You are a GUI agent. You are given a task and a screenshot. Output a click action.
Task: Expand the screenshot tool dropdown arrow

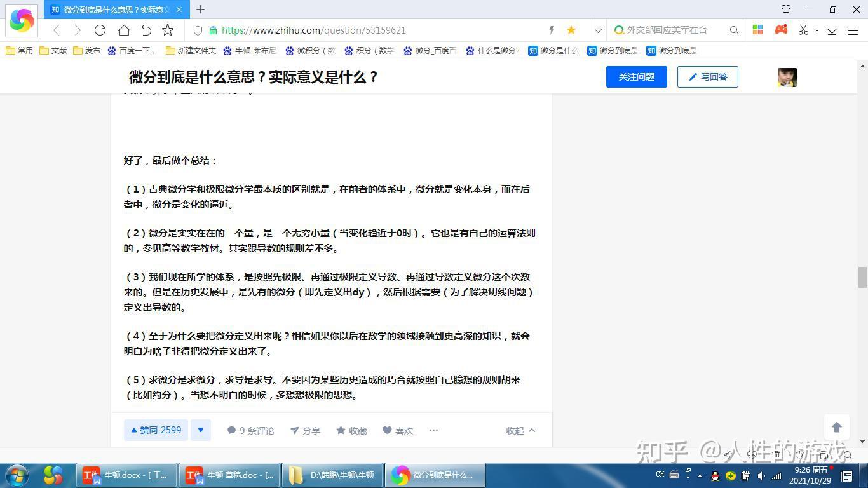click(815, 30)
